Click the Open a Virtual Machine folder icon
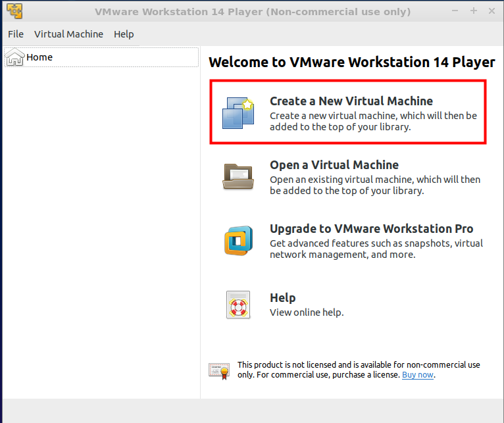 [x=238, y=176]
